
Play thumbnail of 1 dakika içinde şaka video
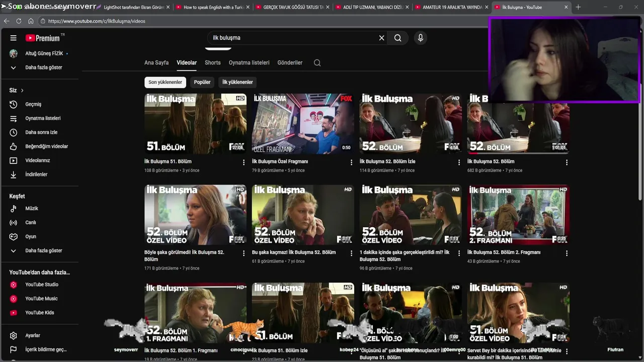[410, 215]
